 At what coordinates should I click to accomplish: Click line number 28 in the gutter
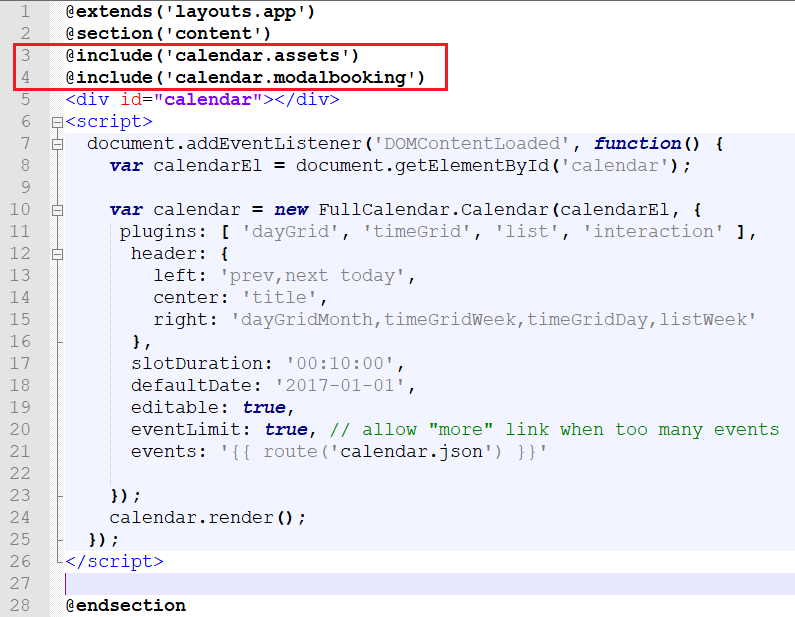[20, 606]
